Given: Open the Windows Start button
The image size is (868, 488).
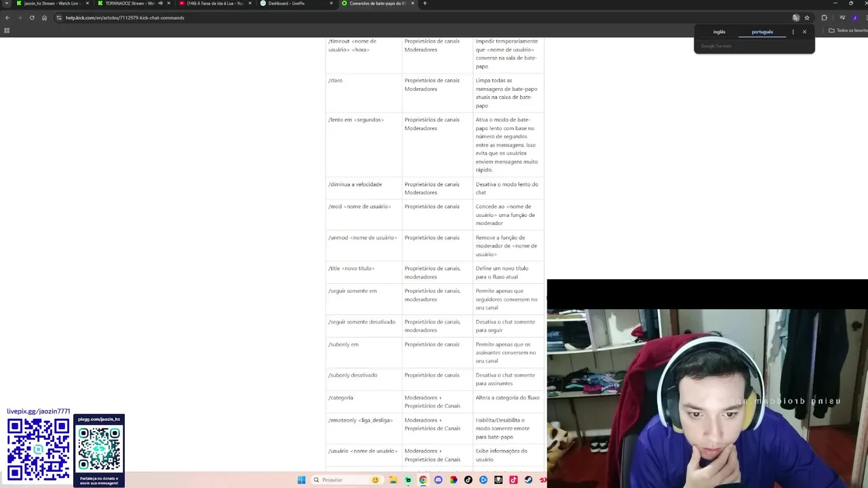Looking at the screenshot, I should click(x=301, y=480).
